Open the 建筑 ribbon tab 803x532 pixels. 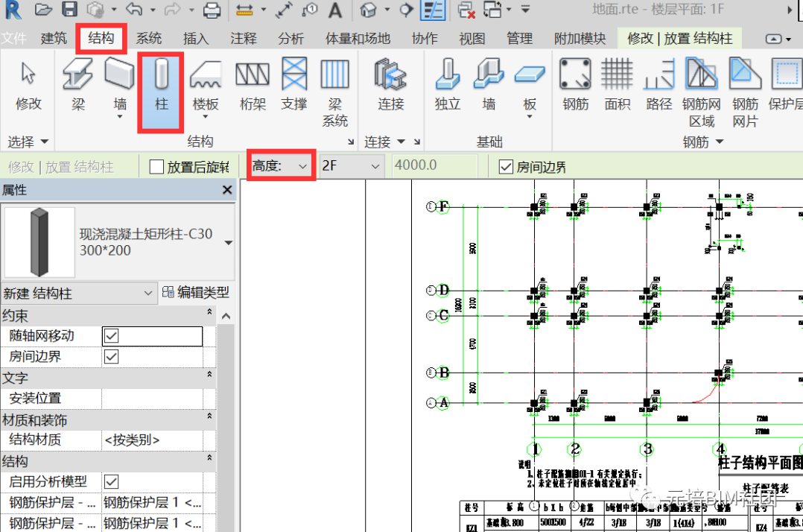click(54, 39)
